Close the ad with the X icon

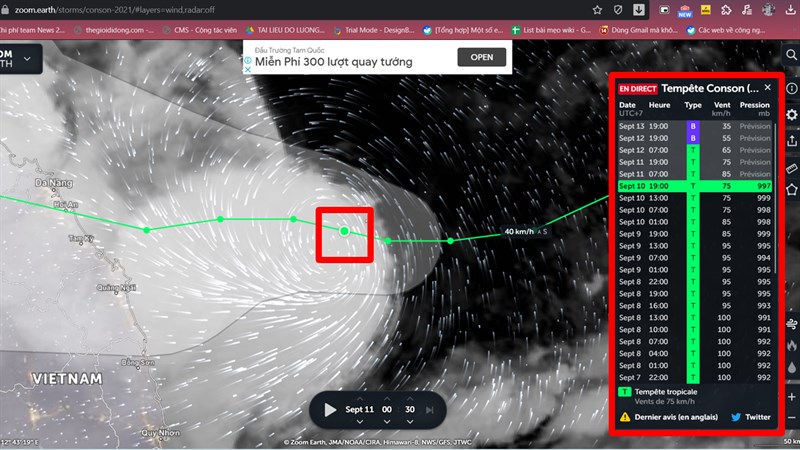pos(247,69)
